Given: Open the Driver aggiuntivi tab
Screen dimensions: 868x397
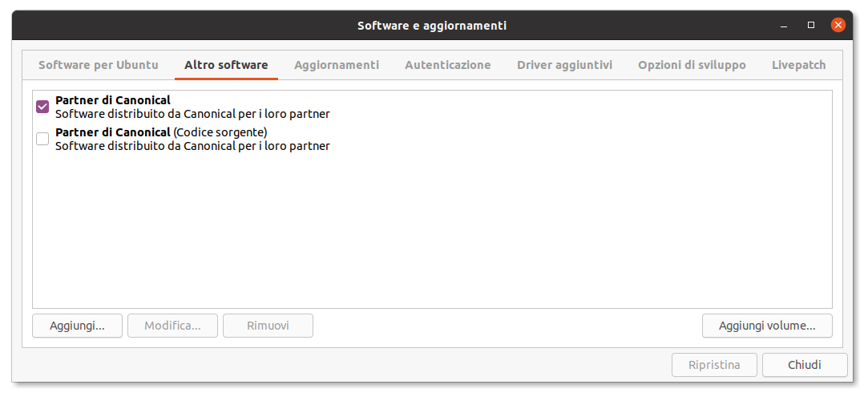Looking at the screenshot, I should [564, 65].
